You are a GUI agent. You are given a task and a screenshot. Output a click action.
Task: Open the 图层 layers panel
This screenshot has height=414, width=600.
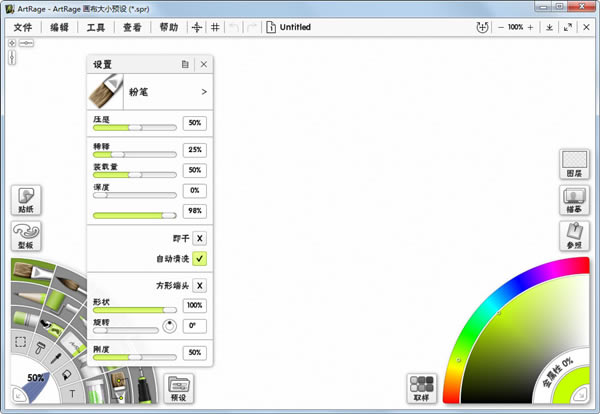pos(574,164)
